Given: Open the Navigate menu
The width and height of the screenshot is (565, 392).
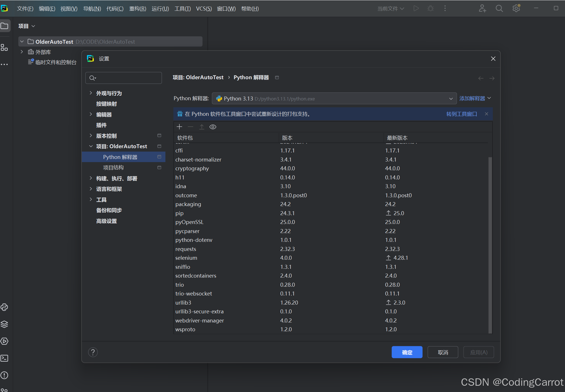Looking at the screenshot, I should click(x=92, y=9).
